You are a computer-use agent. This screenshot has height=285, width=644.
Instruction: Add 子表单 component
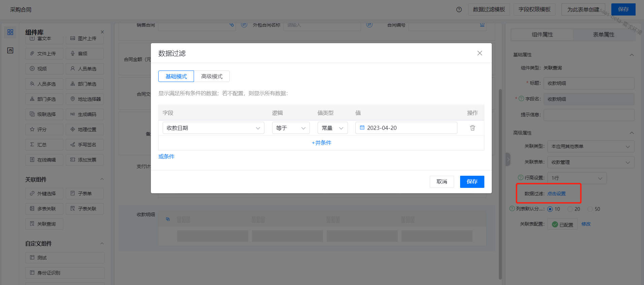[85, 194]
